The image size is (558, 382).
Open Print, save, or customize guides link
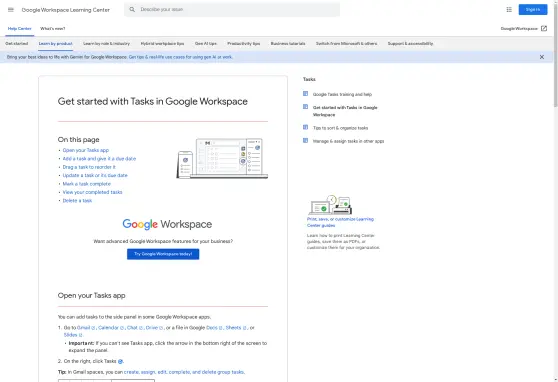340,222
